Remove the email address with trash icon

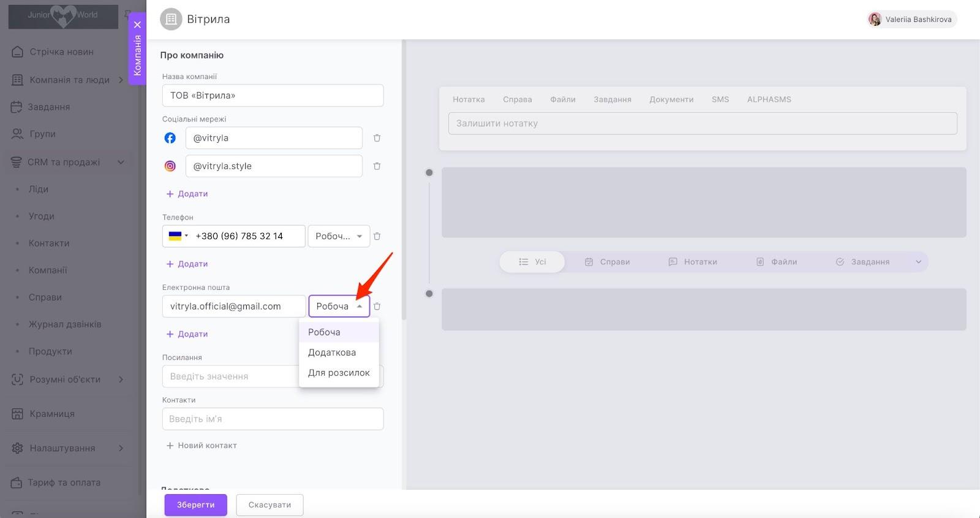[377, 306]
